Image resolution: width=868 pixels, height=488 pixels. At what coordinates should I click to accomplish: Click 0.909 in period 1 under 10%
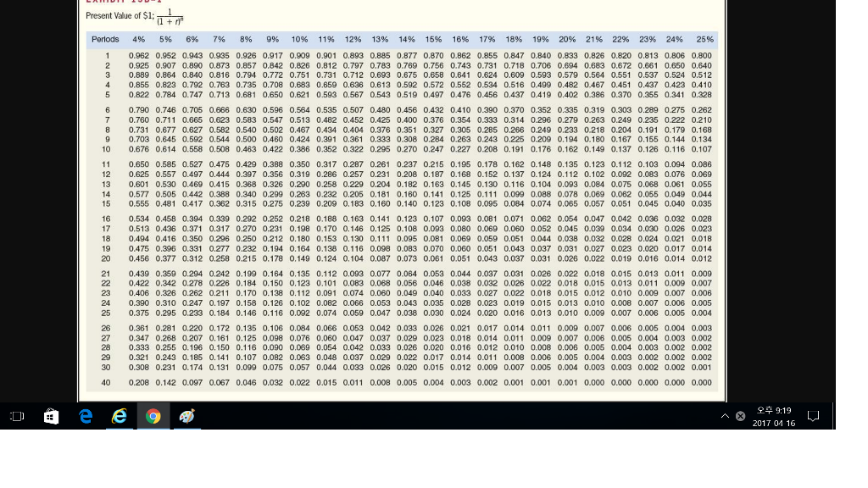pyautogui.click(x=299, y=55)
